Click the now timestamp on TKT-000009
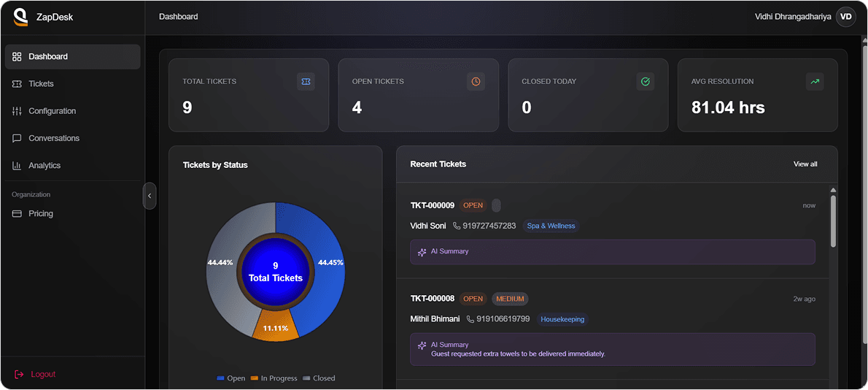This screenshot has height=390, width=868. pos(810,205)
